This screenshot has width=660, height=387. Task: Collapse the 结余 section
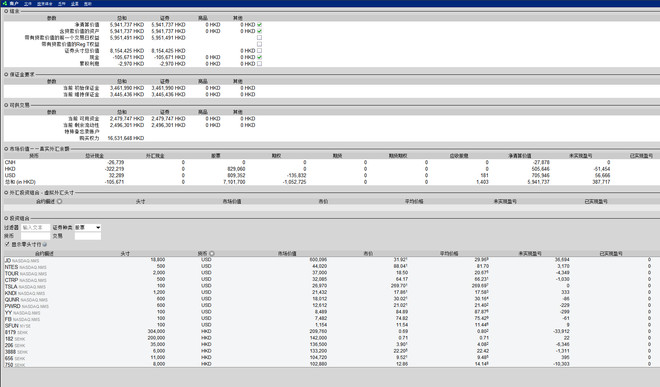6,11
